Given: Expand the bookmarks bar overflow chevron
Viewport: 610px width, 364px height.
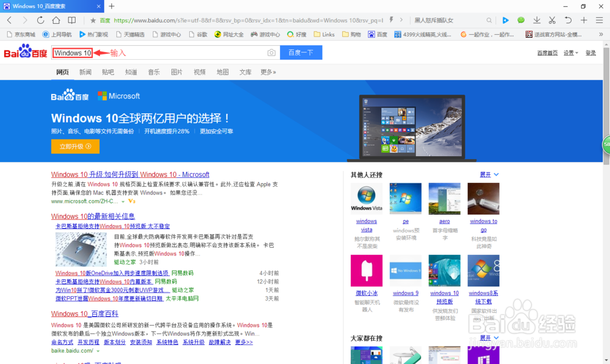Looking at the screenshot, I should pos(601,35).
